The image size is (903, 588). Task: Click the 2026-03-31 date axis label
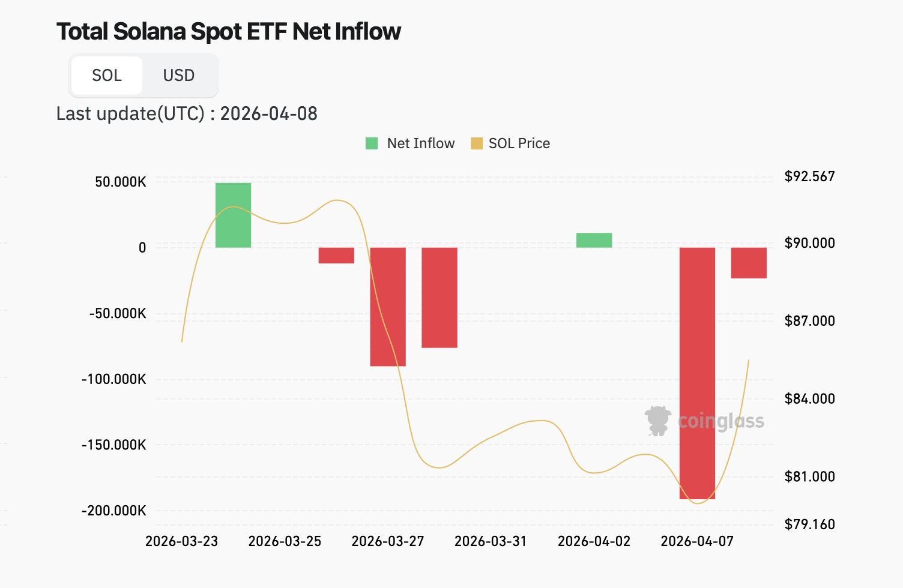[491, 541]
